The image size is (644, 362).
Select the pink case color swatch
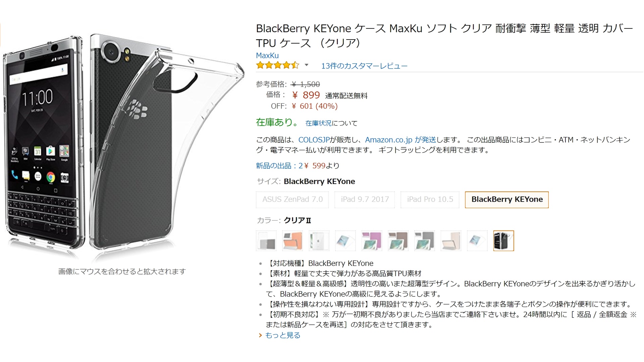372,241
